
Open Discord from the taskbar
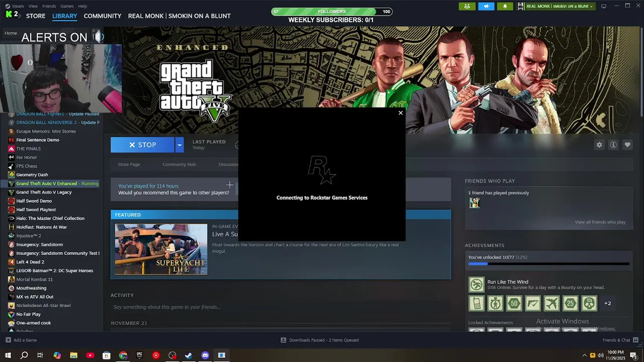(x=205, y=355)
